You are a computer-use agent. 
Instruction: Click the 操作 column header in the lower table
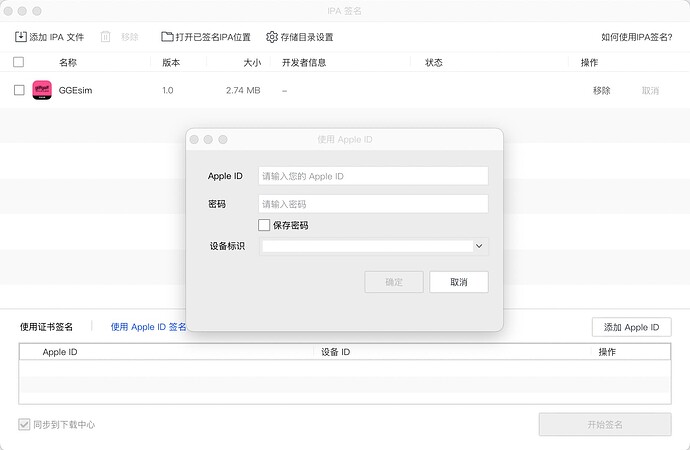(x=607, y=352)
